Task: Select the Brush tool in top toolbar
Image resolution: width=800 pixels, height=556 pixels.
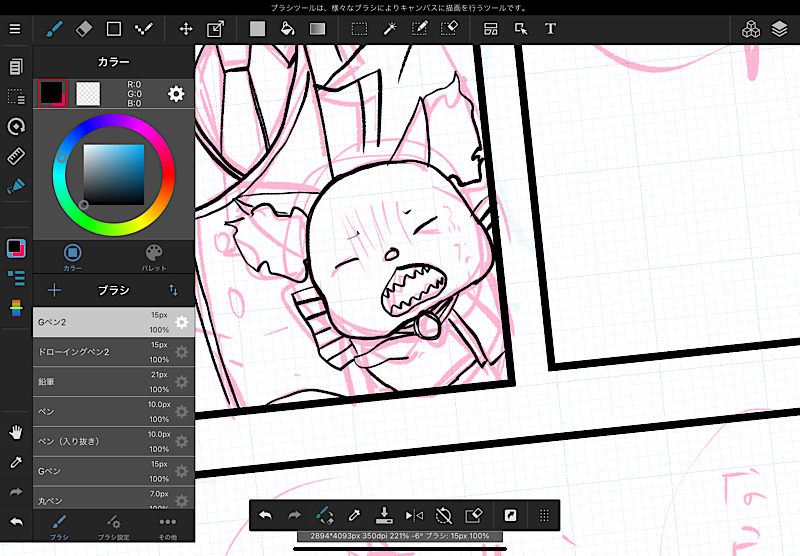Action: (54, 29)
